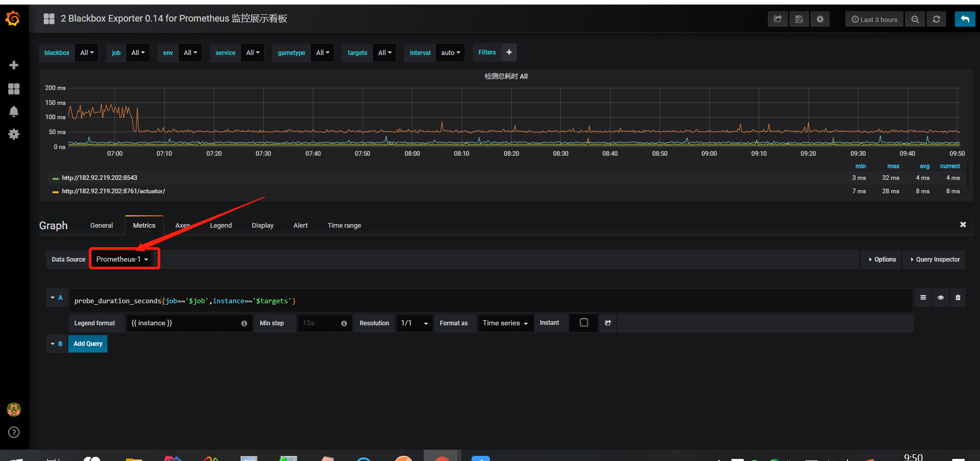Click the Save dashboard icon
Image resolution: width=980 pixels, height=461 pixels.
click(799, 19)
